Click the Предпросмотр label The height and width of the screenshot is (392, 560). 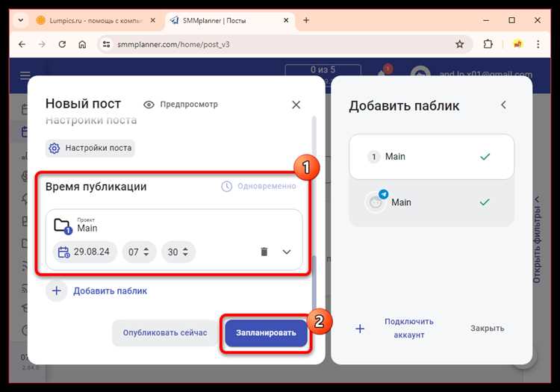pos(189,105)
